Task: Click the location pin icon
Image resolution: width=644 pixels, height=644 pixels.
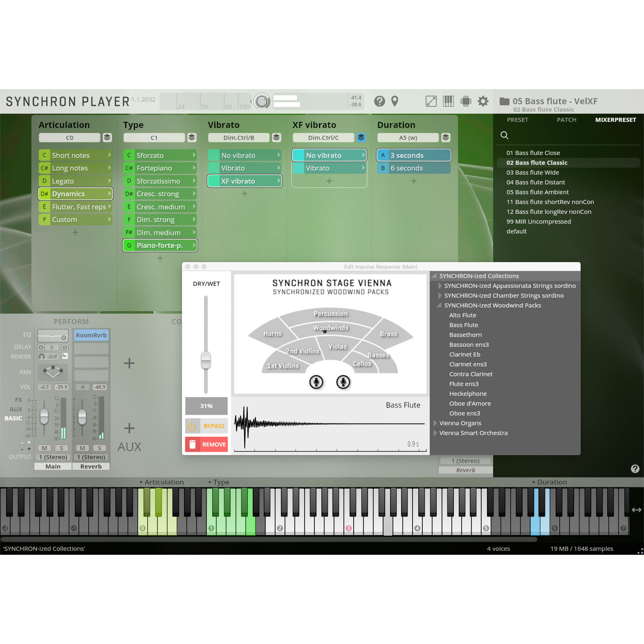Action: (395, 101)
